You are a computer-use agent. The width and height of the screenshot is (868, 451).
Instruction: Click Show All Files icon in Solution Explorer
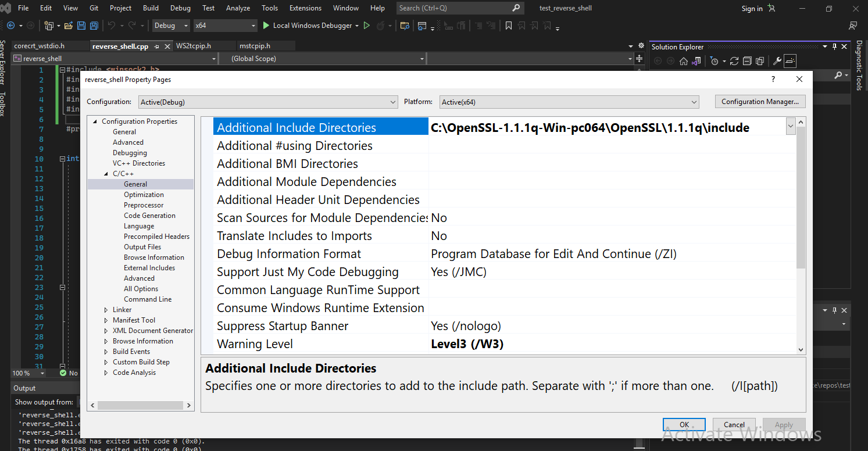[x=759, y=61]
